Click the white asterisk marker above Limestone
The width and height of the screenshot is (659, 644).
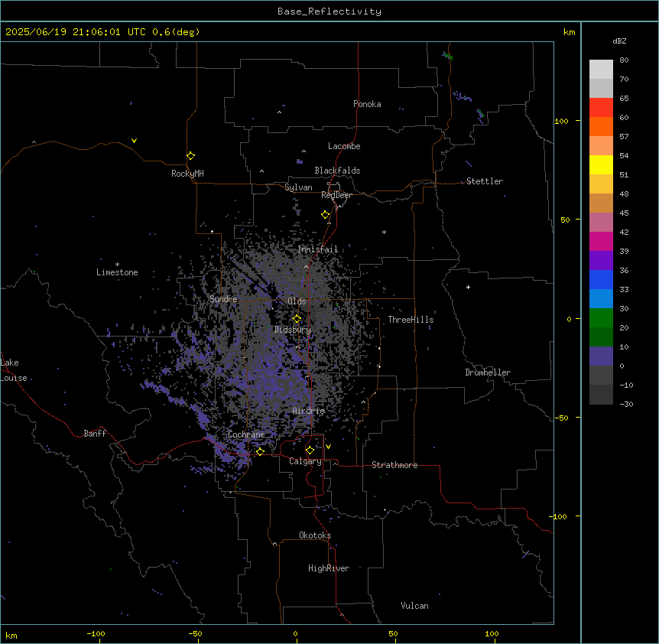coord(117,265)
